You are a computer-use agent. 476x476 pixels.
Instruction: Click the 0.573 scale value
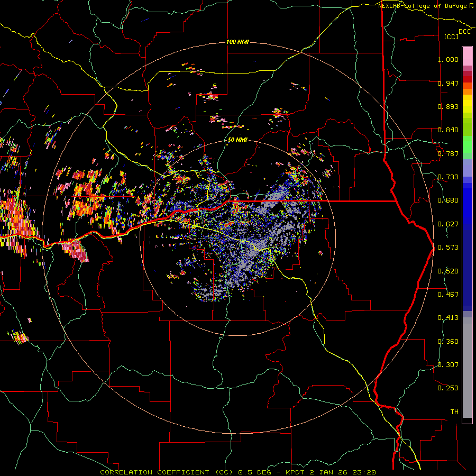point(448,248)
